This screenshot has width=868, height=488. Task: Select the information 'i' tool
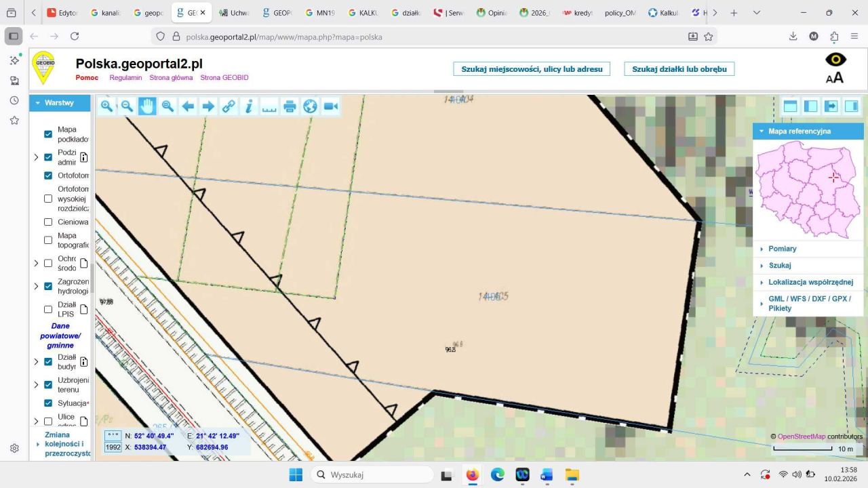click(249, 106)
